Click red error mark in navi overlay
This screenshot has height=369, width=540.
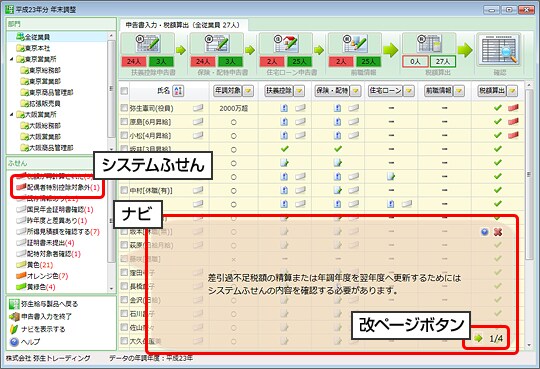pos(498,232)
